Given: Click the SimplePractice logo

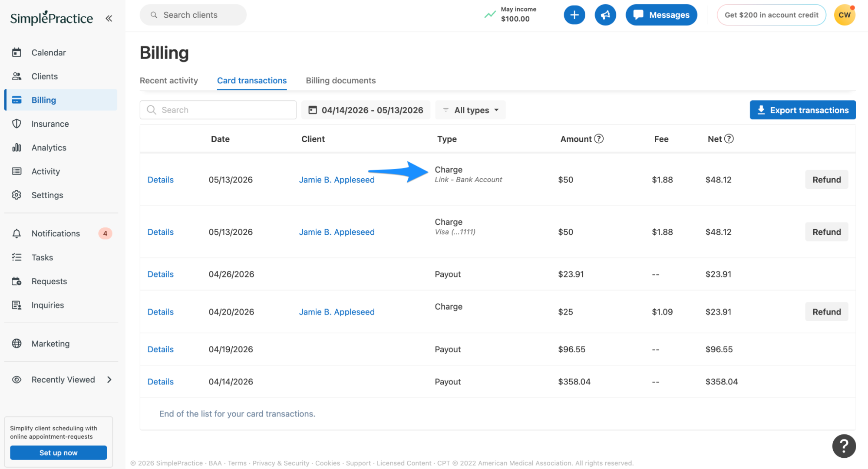Looking at the screenshot, I should click(x=51, y=18).
